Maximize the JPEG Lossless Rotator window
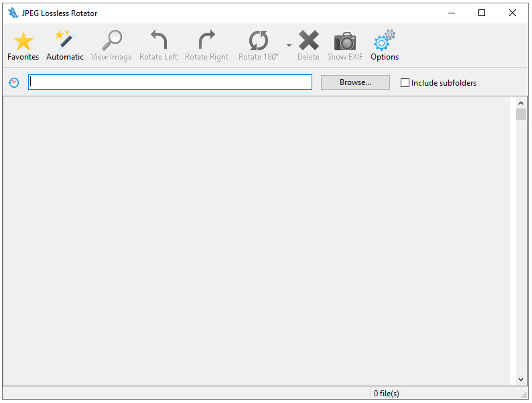This screenshot has width=532, height=403. (x=482, y=13)
